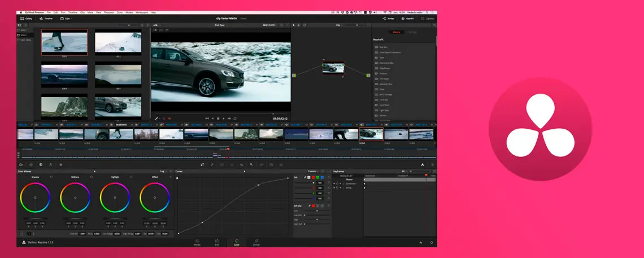Image resolution: width=644 pixels, height=258 pixels.
Task: Toggle the Timeline panel button in top toolbar
Action: pyautogui.click(x=46, y=19)
